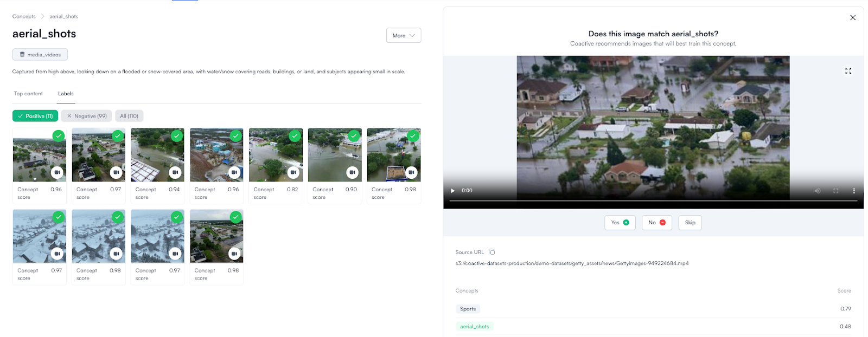Viewport: 868px width, 337px height.
Task: Close the image labeling panel
Action: [852, 18]
